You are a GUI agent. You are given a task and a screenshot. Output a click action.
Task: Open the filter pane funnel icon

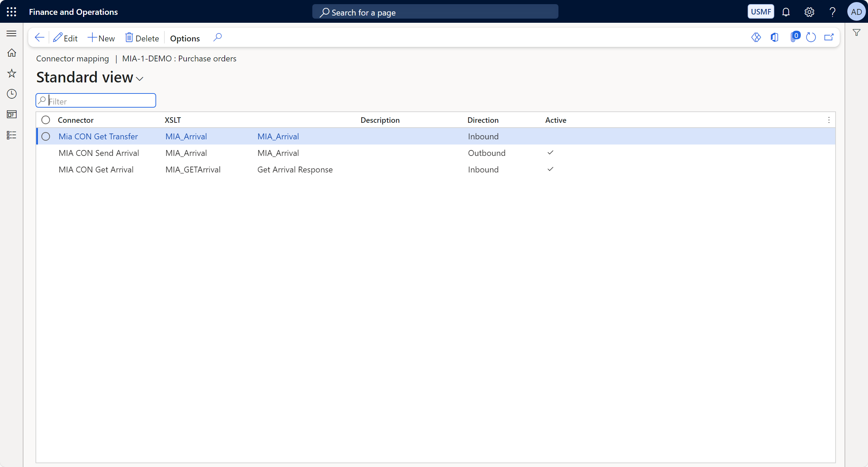856,33
